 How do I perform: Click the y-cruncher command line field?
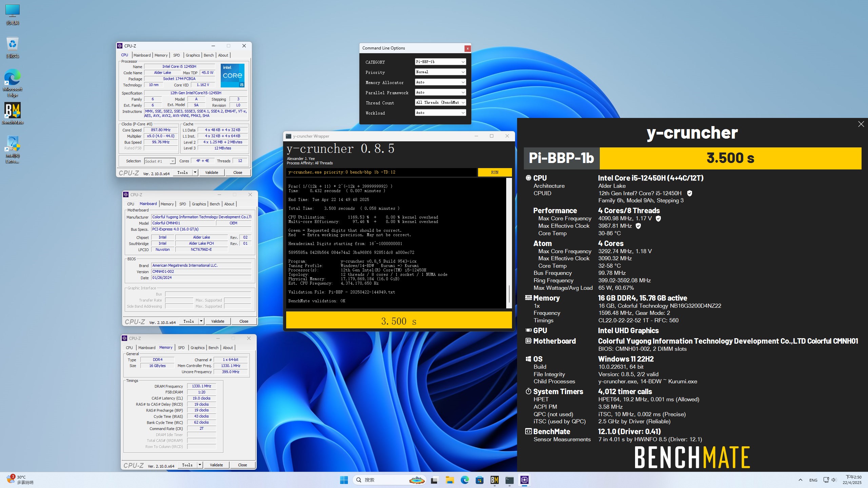(381, 172)
